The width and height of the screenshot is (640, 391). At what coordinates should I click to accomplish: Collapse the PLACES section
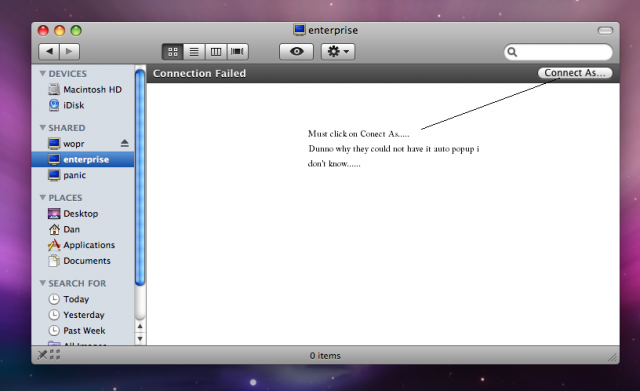pyautogui.click(x=42, y=198)
